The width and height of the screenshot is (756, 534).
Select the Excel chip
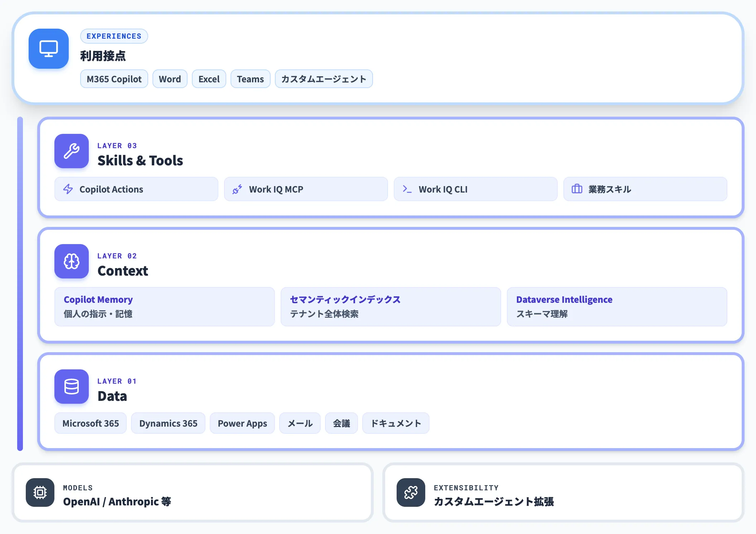point(209,79)
